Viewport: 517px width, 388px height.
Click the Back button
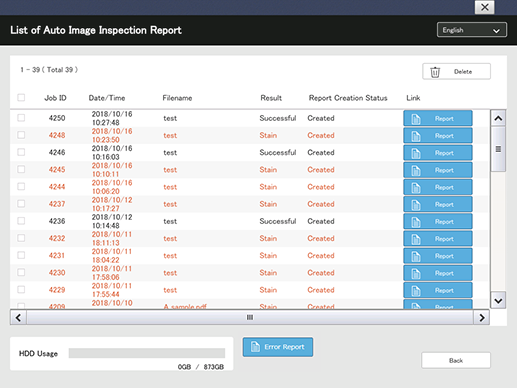(x=456, y=360)
